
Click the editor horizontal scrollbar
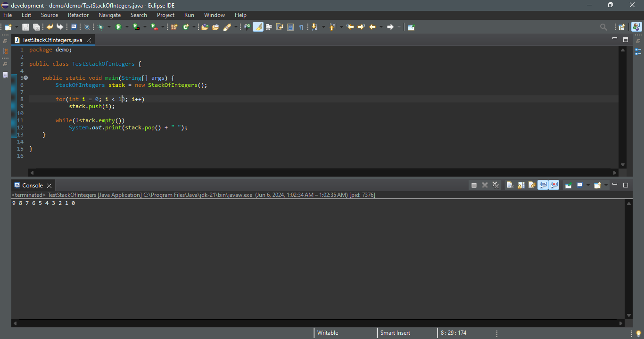pyautogui.click(x=323, y=173)
